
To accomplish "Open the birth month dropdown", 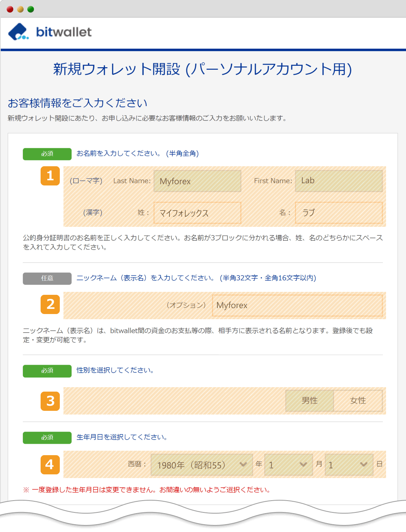I will (x=289, y=465).
